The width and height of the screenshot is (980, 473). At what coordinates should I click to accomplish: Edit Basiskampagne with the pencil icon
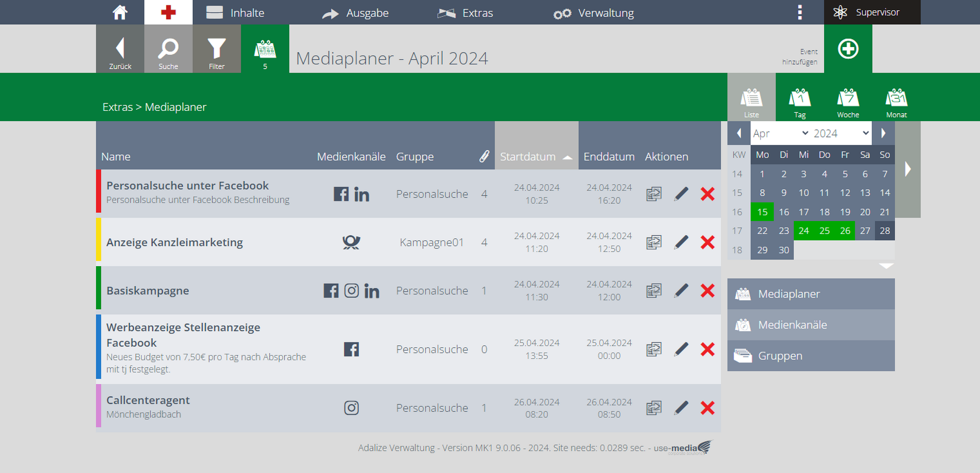pos(681,291)
